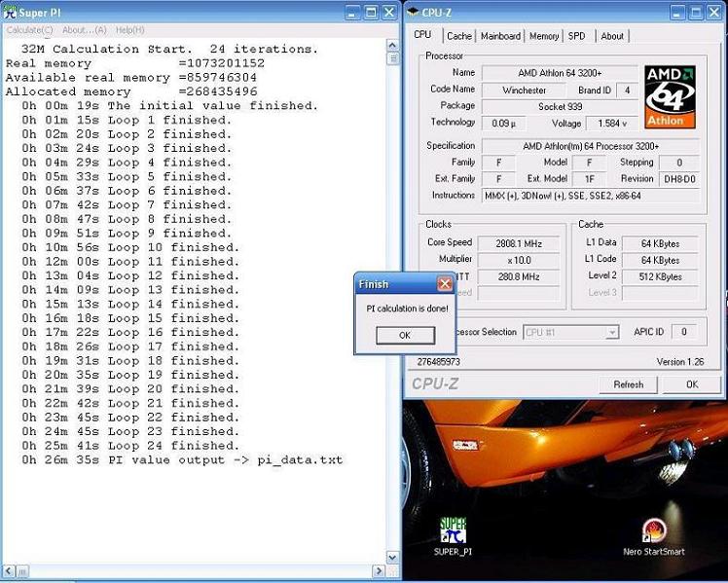Click the Brand ID value 4
This screenshot has height=583, width=728.
(627, 91)
